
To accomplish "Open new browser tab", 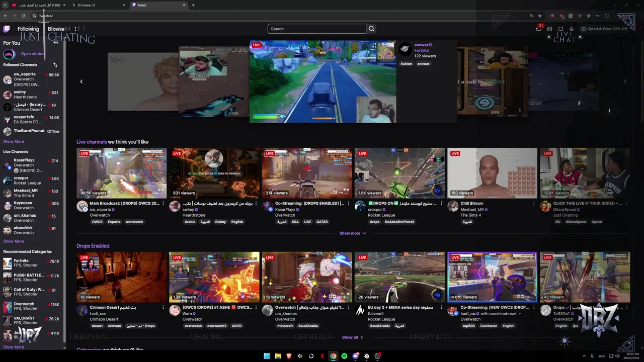I will pyautogui.click(x=193, y=5).
